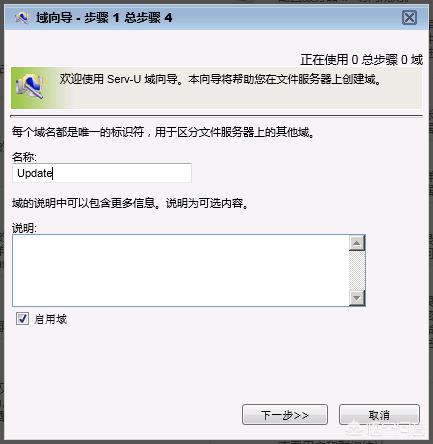Click the Serv-U icon in title bar
Image resolution: width=433 pixels, height=444 pixels.
22,17
